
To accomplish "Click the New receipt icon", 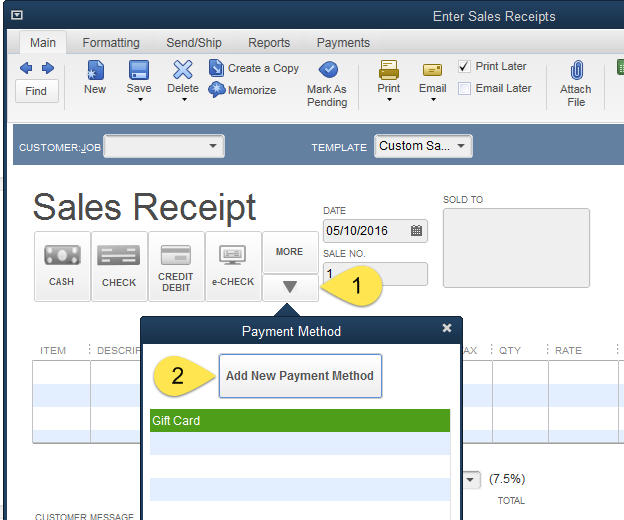I will tap(96, 70).
